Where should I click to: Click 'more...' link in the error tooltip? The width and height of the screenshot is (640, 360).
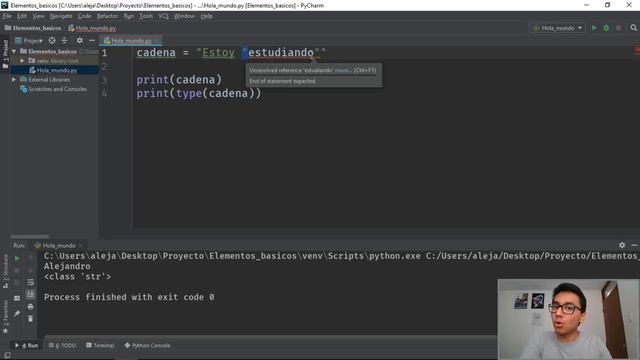(343, 70)
